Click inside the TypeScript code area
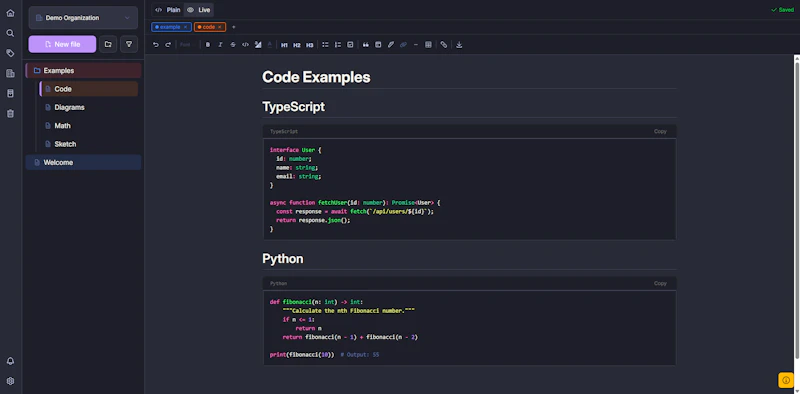 pos(469,189)
